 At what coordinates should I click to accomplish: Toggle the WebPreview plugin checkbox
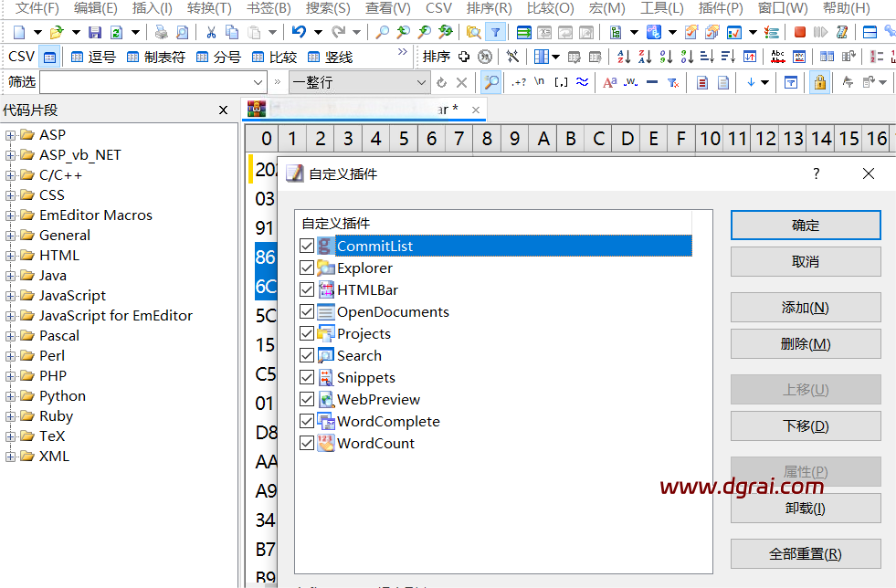(307, 399)
